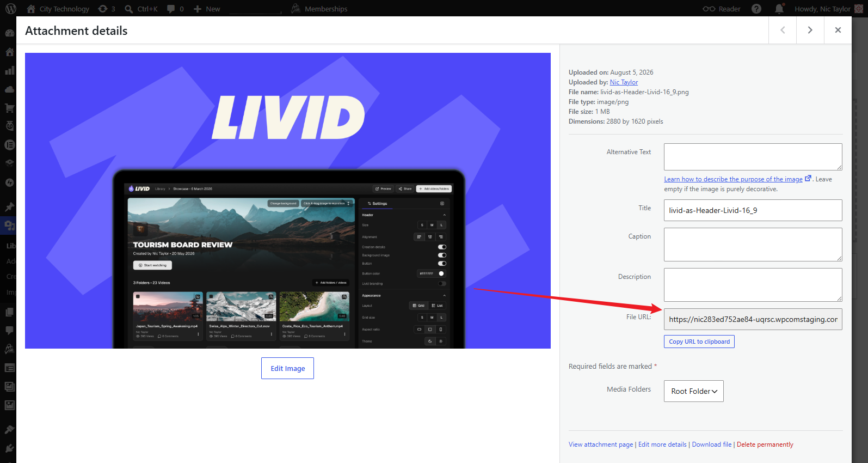868x463 pixels.
Task: Open the Dashboard gauge icon in the sidebar
Action: pyautogui.click(x=9, y=33)
